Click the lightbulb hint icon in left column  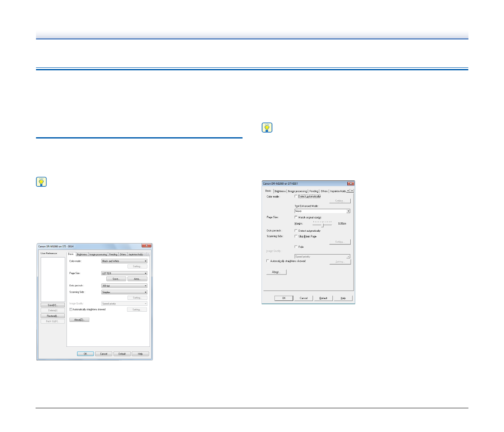tap(41, 182)
